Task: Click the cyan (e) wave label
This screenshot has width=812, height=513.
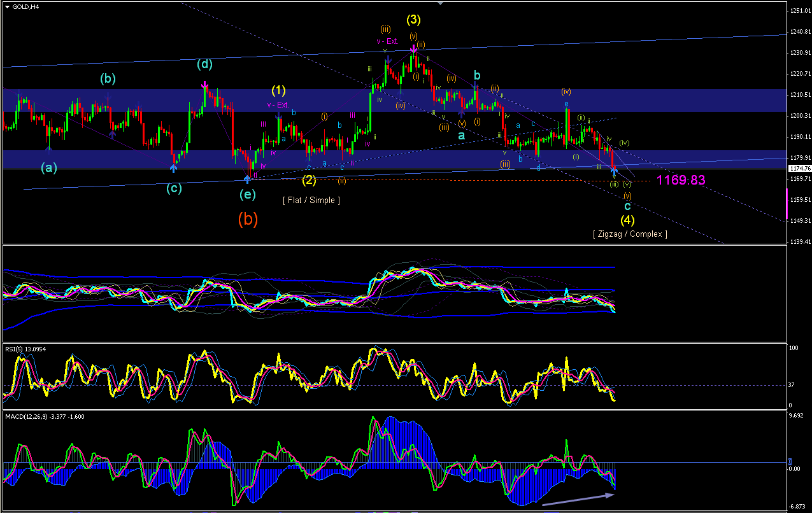Action: pyautogui.click(x=247, y=194)
